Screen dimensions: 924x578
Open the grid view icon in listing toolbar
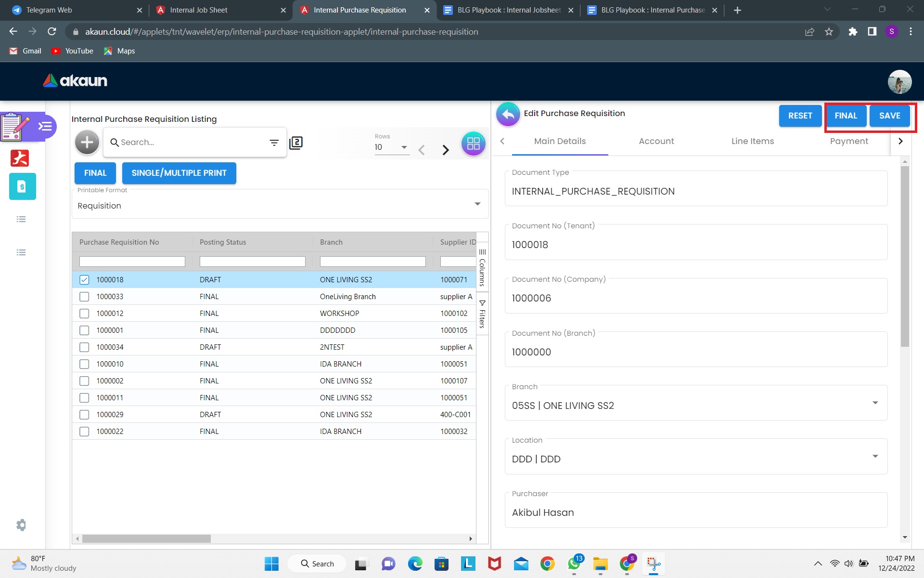tap(473, 143)
